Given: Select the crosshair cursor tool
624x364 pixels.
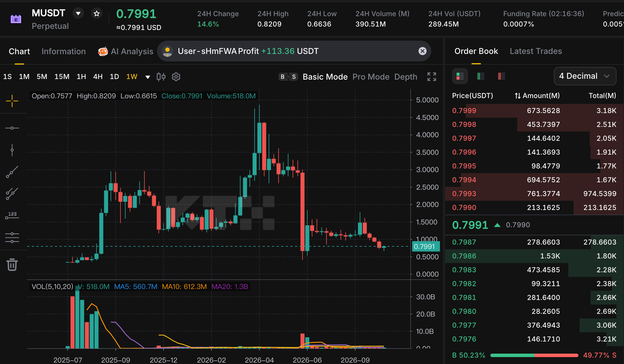Looking at the screenshot, I should (12, 101).
